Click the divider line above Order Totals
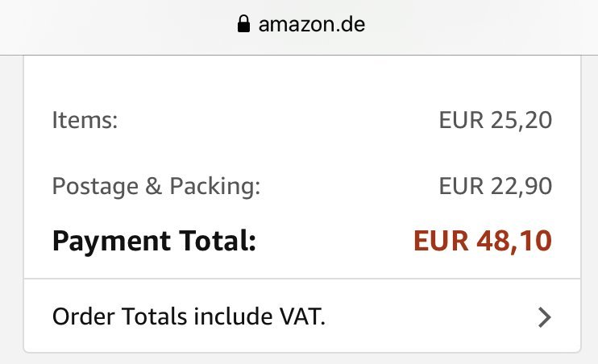This screenshot has height=364, width=598. click(x=301, y=279)
